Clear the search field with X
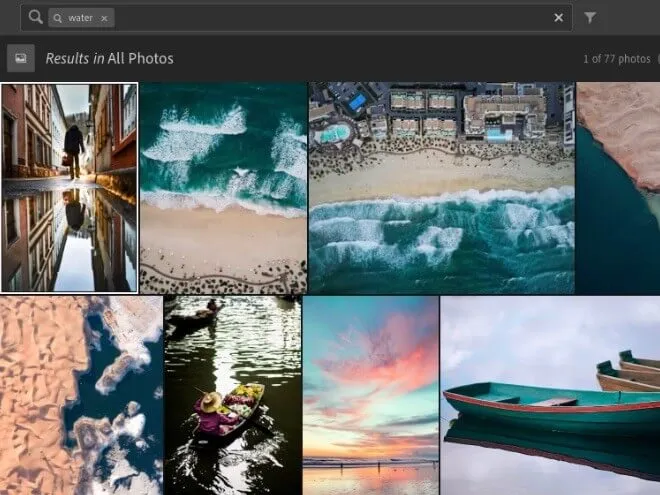Image resolution: width=660 pixels, height=495 pixels. click(559, 17)
